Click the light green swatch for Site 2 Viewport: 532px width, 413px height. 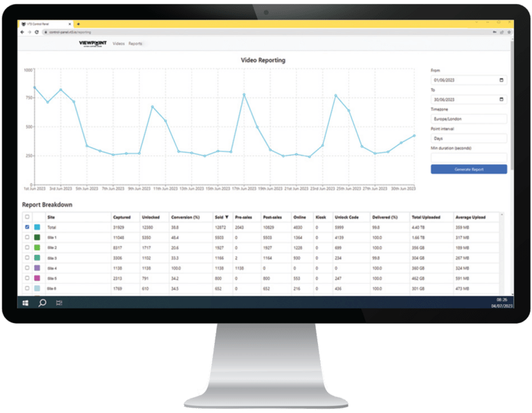point(37,247)
